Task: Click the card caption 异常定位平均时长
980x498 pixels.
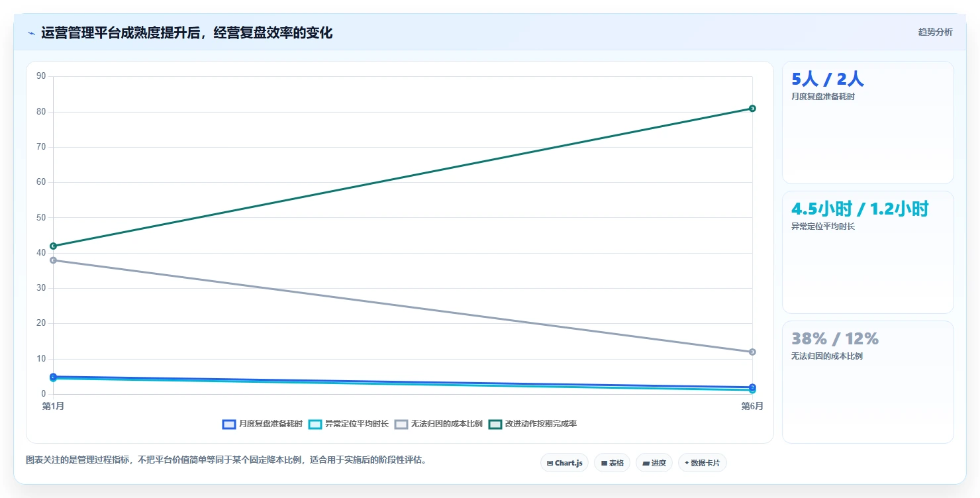Action: 823,226
